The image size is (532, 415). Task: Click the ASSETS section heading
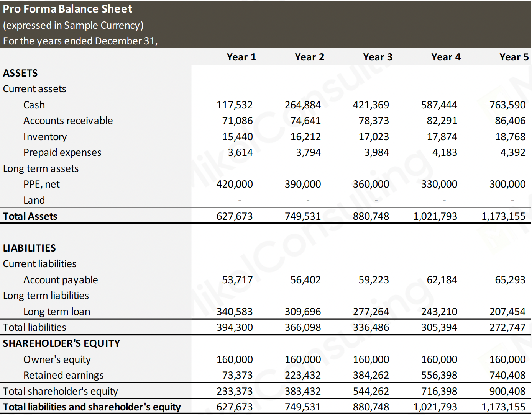click(20, 73)
